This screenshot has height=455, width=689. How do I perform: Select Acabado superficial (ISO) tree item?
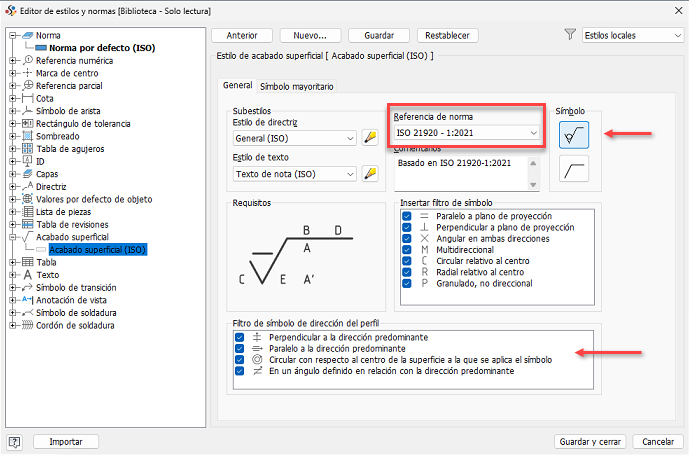pyautogui.click(x=98, y=250)
